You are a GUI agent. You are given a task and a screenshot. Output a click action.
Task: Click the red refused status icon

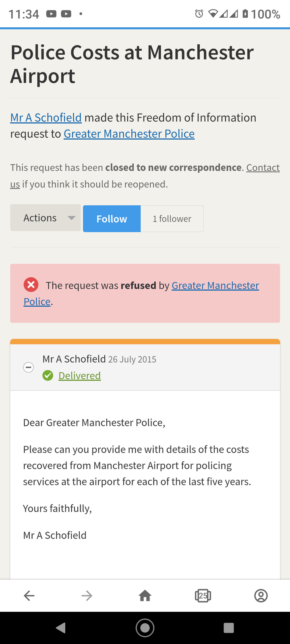point(31,285)
